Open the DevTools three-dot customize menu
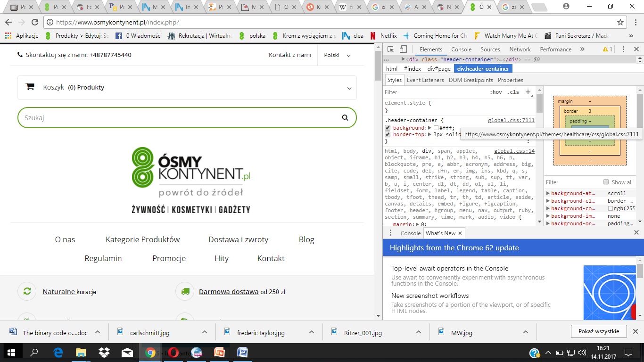 [x=623, y=49]
